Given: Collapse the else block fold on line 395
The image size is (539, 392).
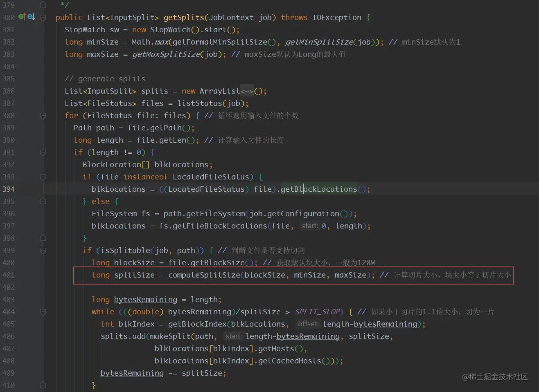Looking at the screenshot, I should (43, 202).
